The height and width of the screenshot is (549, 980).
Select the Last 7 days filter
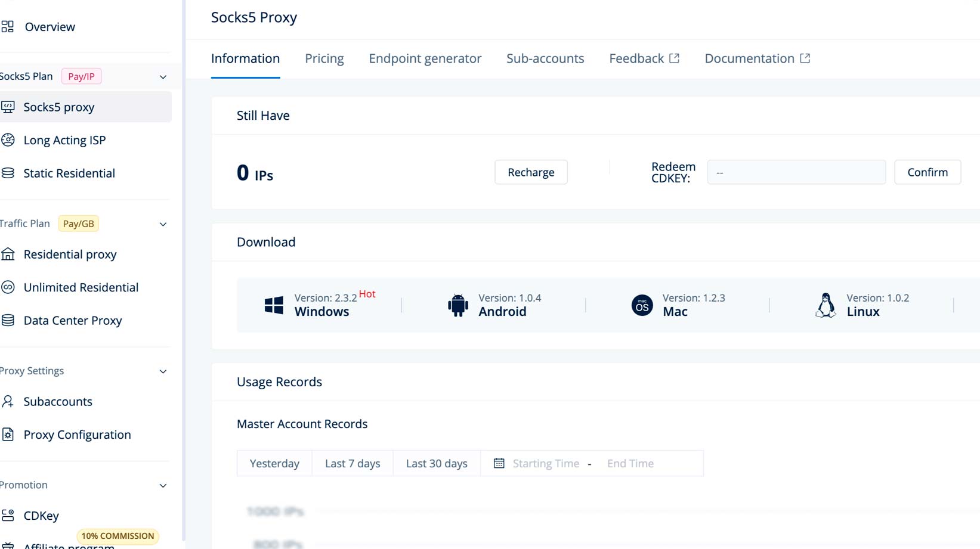point(353,463)
